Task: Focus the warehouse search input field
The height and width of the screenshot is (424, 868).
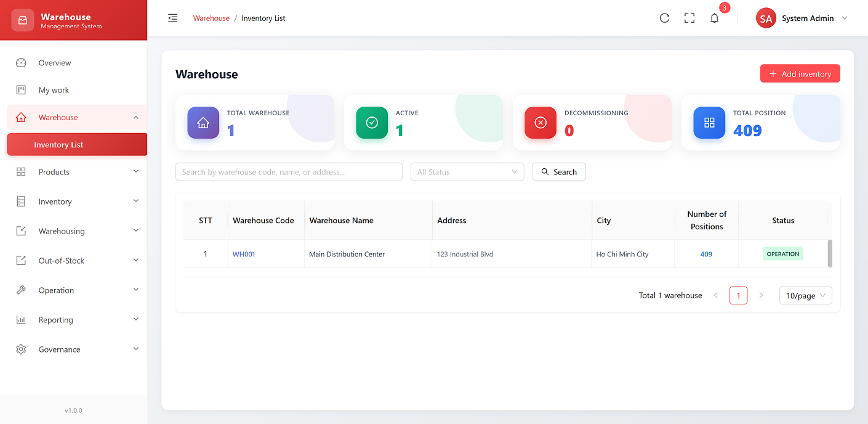Action: tap(289, 172)
